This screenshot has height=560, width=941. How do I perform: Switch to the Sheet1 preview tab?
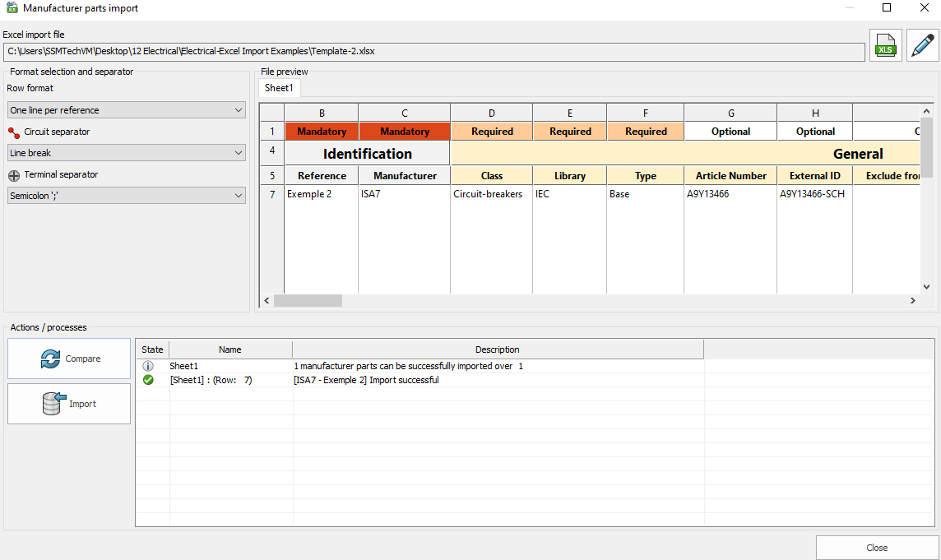click(x=279, y=87)
